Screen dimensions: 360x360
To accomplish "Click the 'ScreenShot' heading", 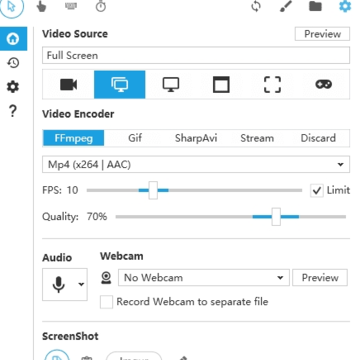I will (70, 336).
